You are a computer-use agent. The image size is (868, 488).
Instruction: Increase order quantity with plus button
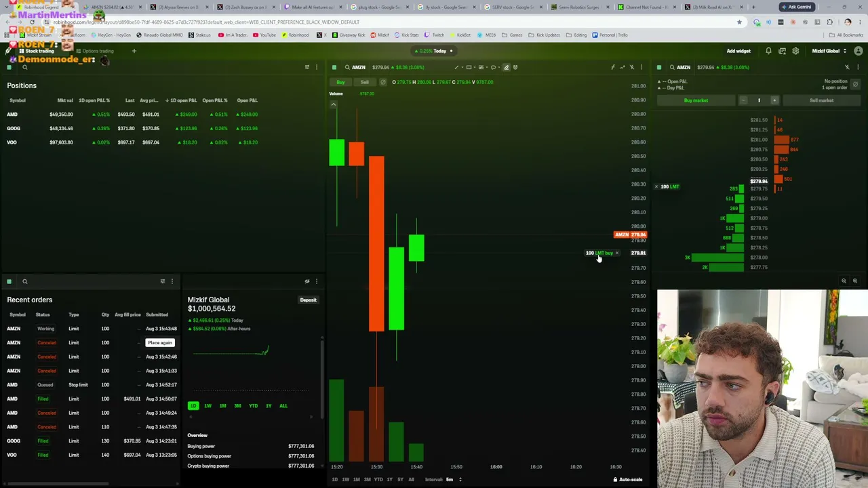pyautogui.click(x=774, y=100)
